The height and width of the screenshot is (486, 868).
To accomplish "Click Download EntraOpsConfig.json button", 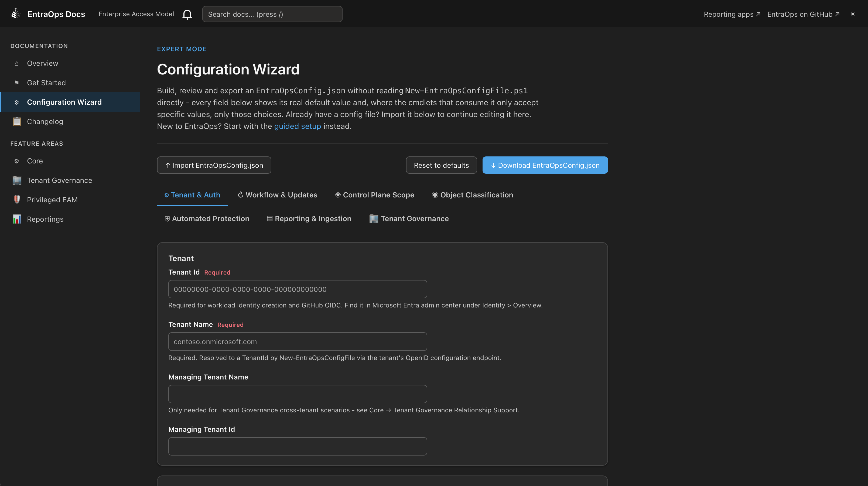I will [545, 165].
